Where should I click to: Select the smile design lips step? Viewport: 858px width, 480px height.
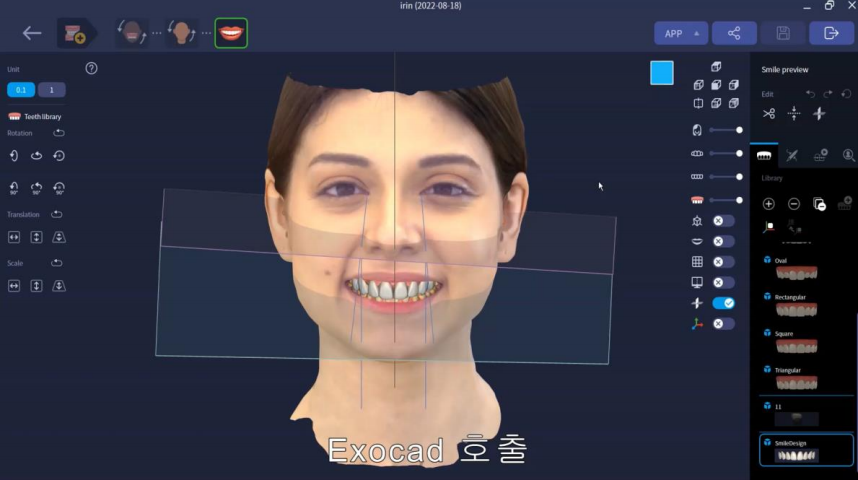[x=231, y=33]
